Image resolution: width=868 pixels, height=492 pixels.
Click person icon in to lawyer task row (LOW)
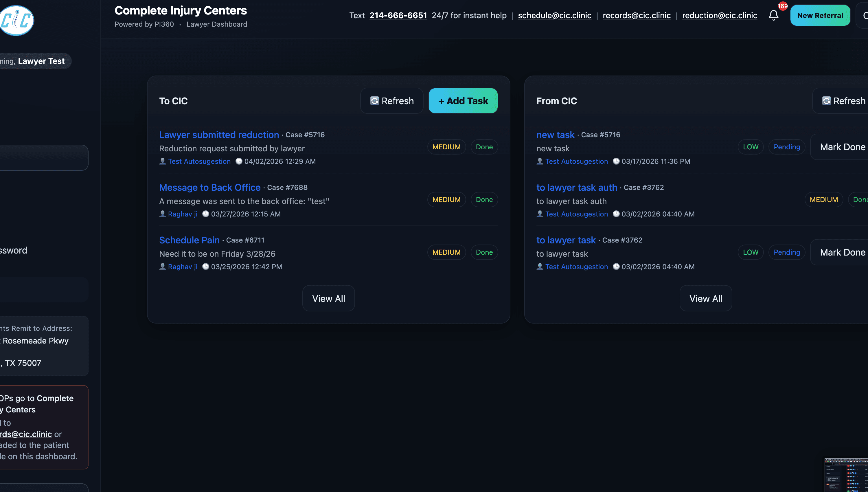pyautogui.click(x=540, y=267)
